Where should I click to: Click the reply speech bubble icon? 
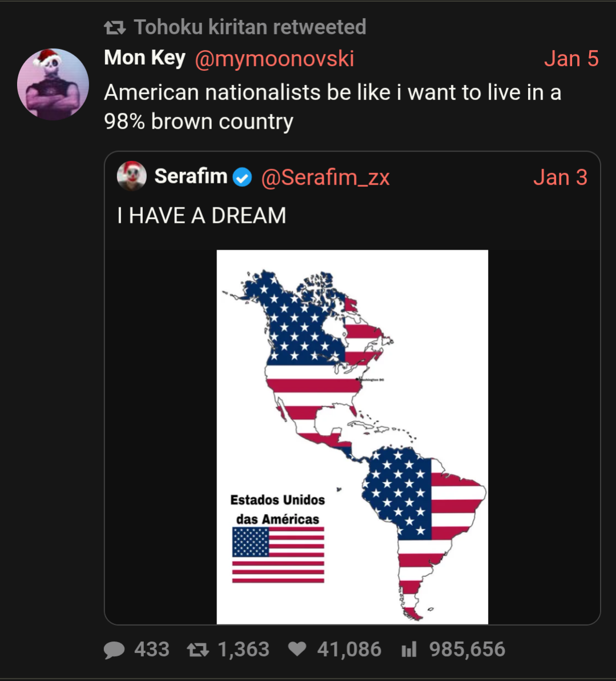(114, 650)
